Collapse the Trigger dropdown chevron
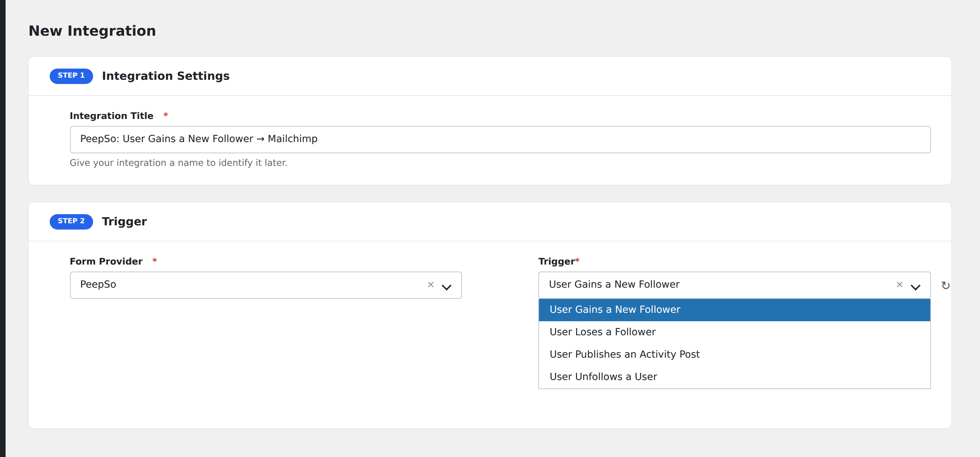This screenshot has width=980, height=457. [x=915, y=287]
